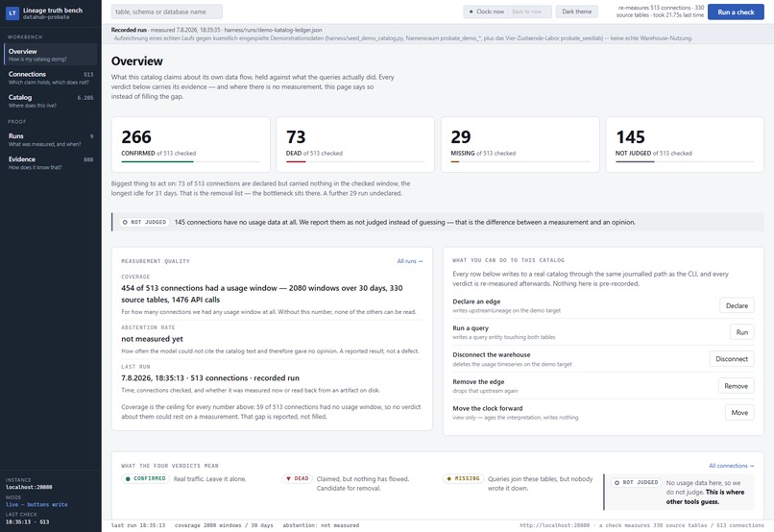Click the Remove button

click(736, 386)
